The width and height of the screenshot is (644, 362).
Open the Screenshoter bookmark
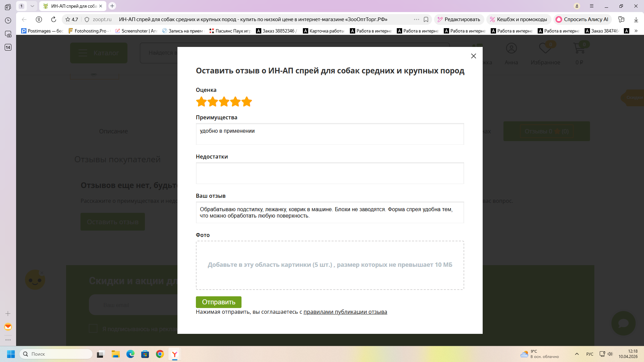tap(136, 31)
